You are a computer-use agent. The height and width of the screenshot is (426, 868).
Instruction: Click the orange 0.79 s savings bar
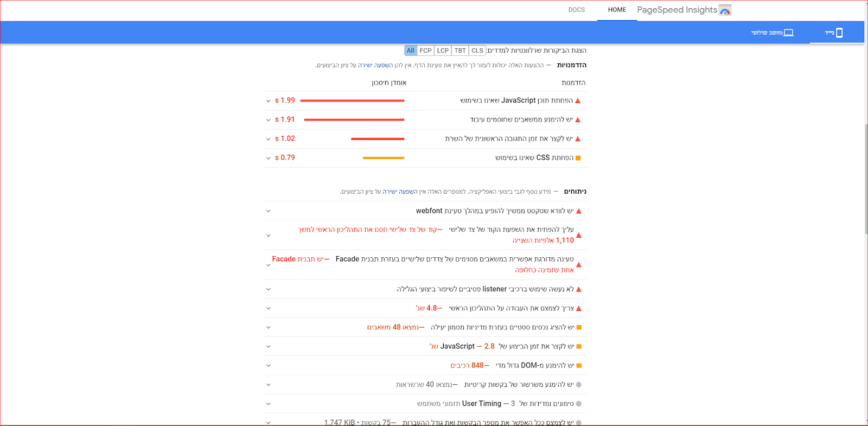point(384,158)
